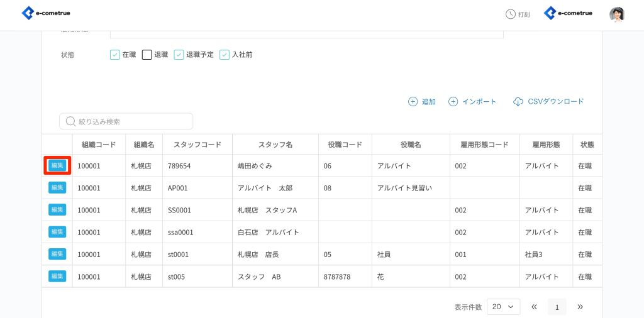Click 編集 for staff code AP001
Screen dimensions: 644x318
[57, 188]
